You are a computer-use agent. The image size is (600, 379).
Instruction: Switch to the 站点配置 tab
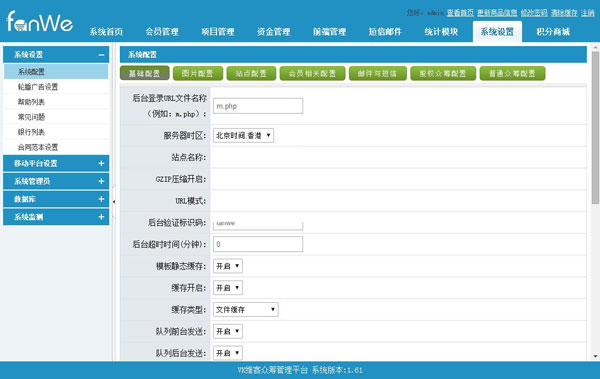tap(251, 73)
